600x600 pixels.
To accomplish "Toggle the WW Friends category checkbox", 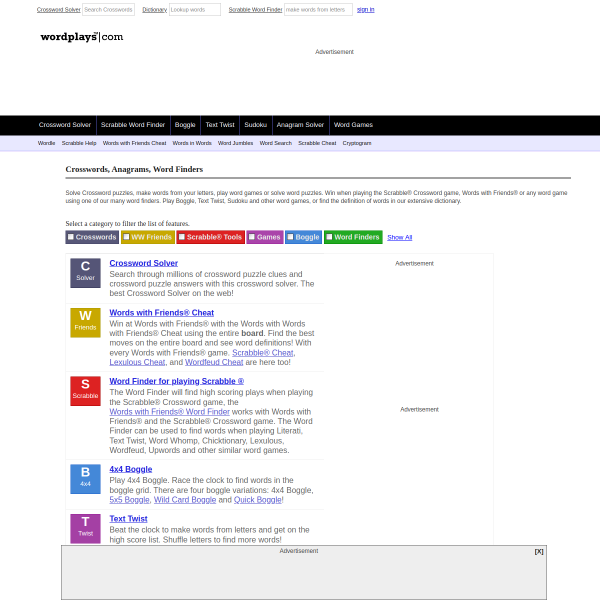I will click(127, 237).
